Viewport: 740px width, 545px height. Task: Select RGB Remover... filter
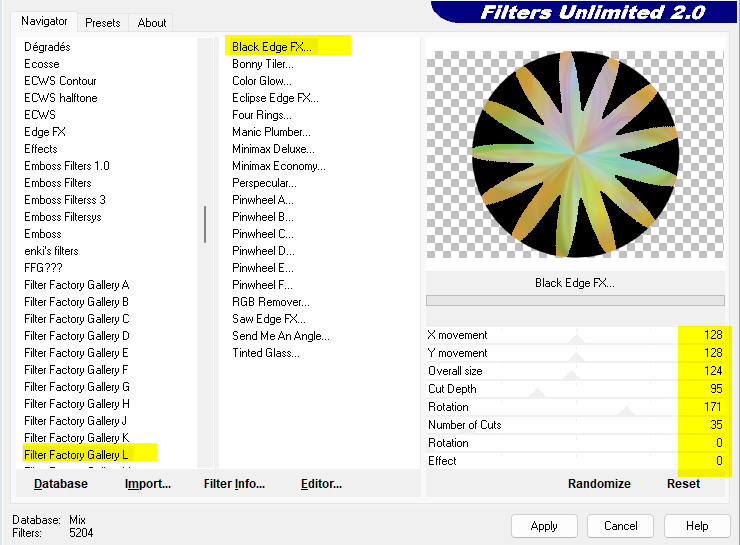point(271,302)
